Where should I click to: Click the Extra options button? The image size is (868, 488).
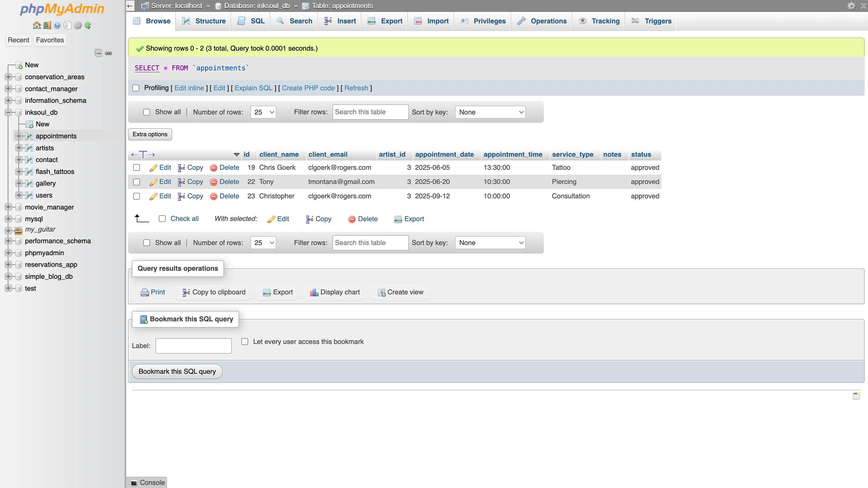tap(150, 134)
